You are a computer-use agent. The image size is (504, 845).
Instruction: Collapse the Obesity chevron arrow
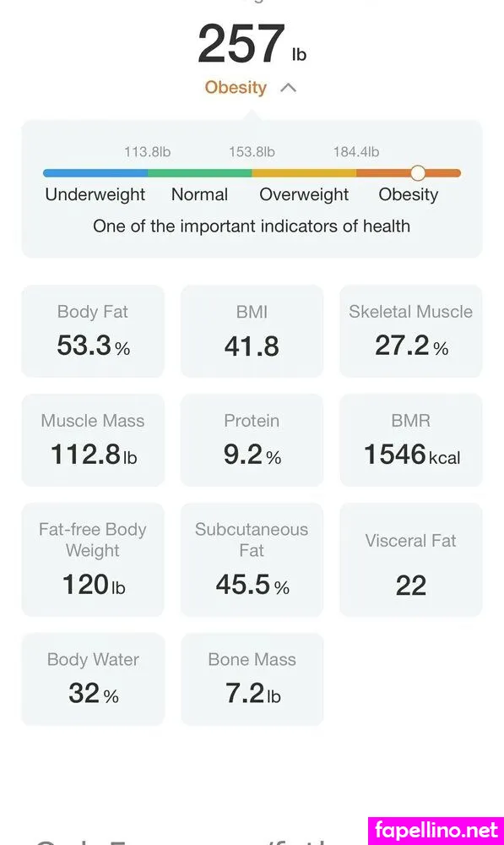pos(289,87)
